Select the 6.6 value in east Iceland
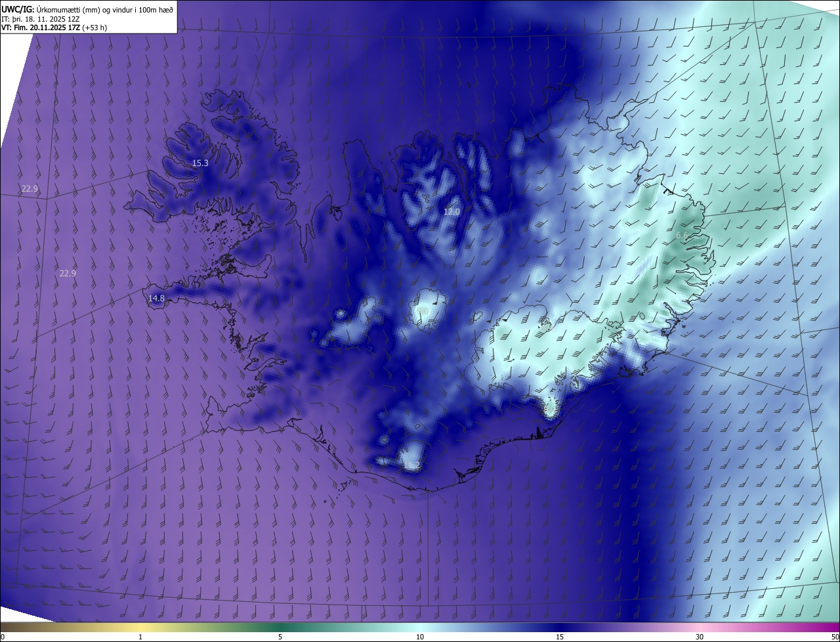The image size is (840, 642). click(x=682, y=236)
